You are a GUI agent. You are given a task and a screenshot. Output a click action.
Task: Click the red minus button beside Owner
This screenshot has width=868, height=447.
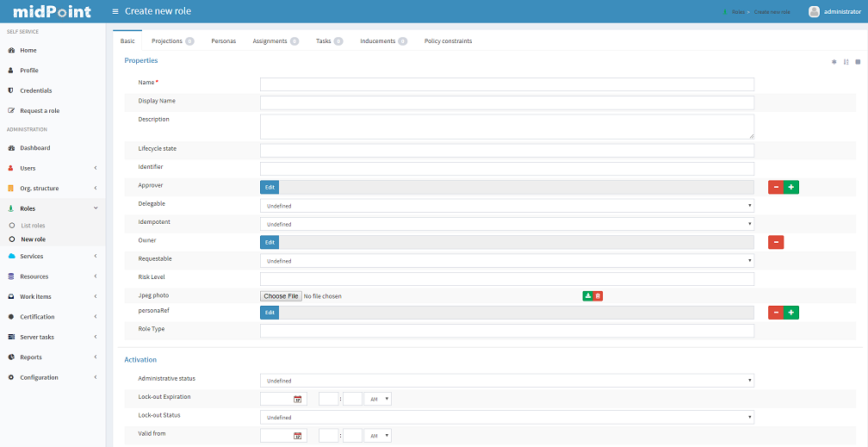(776, 243)
